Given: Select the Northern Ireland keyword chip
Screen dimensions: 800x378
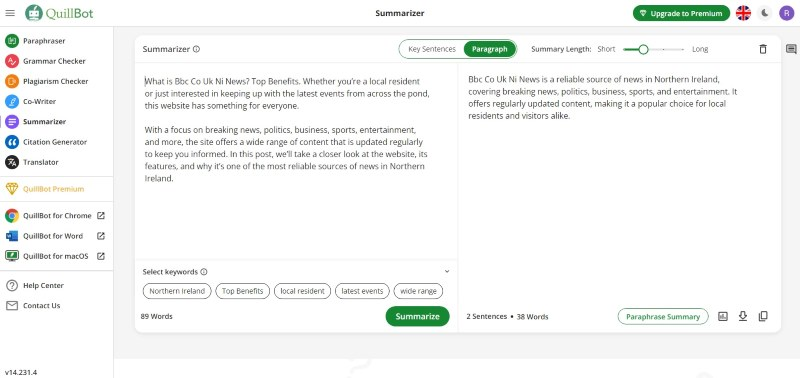Looking at the screenshot, I should pyautogui.click(x=177, y=291).
